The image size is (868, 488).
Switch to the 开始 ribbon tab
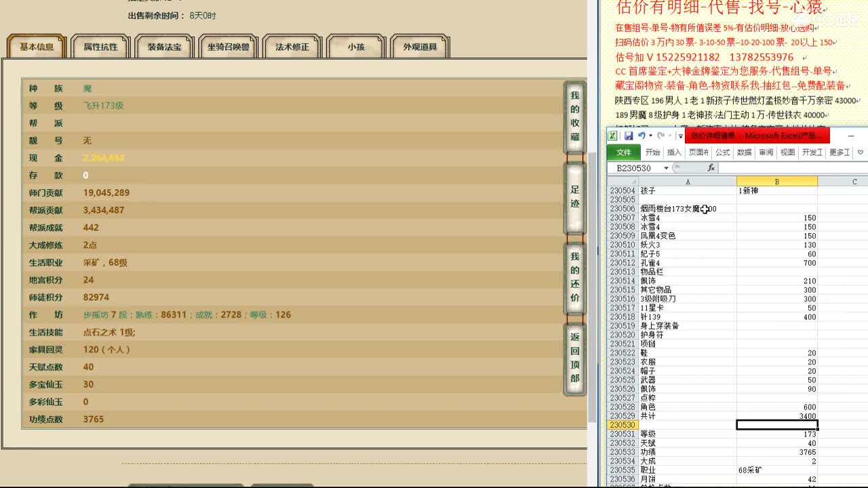[652, 152]
